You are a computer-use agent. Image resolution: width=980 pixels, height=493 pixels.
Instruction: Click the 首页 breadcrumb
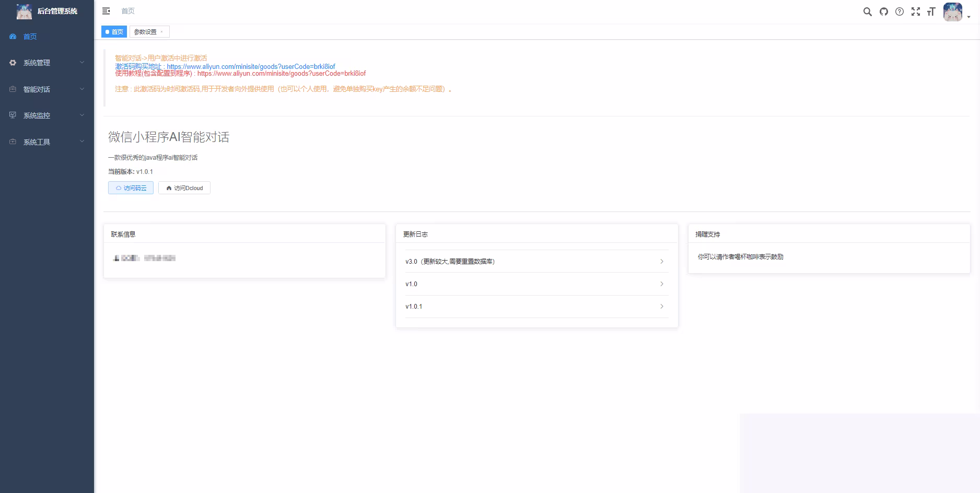128,11
